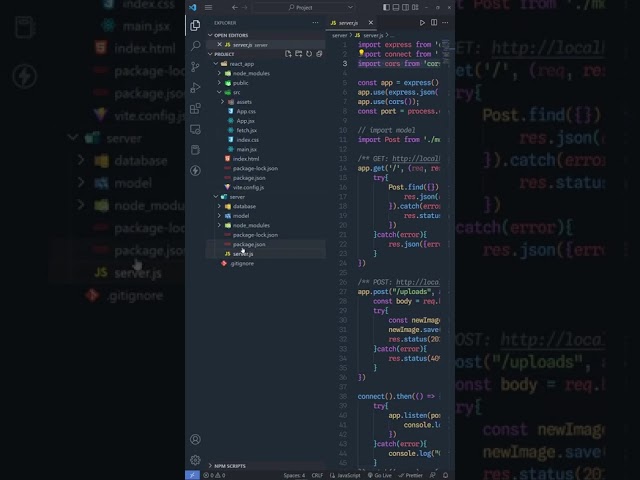Split the editor to the right
The height and width of the screenshot is (480, 640).
pyautogui.click(x=434, y=22)
